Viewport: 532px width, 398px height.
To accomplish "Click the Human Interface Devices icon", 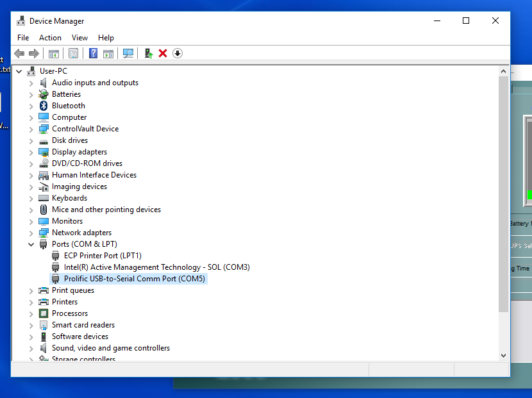I will point(44,175).
